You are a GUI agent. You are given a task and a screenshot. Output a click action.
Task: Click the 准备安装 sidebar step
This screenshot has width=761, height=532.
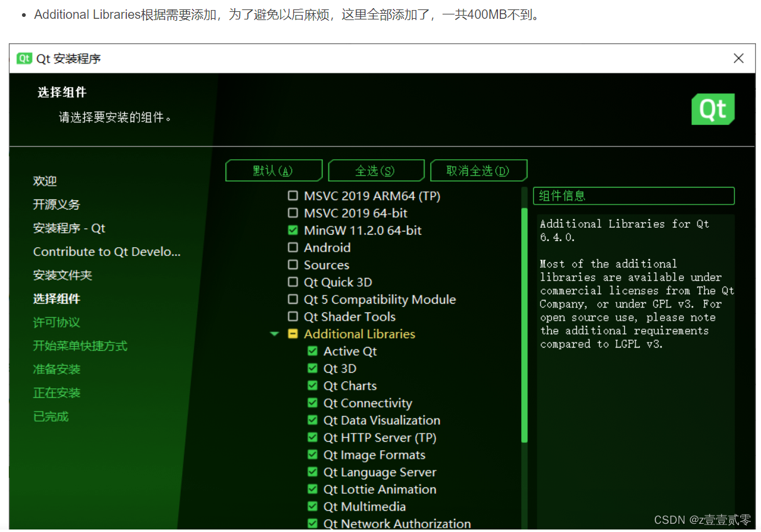pos(57,370)
